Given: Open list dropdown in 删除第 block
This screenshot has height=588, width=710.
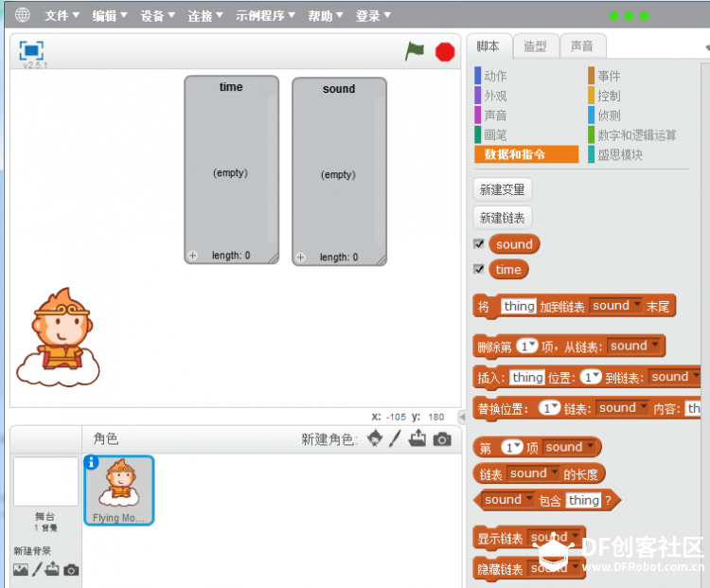Looking at the screenshot, I should 634,347.
